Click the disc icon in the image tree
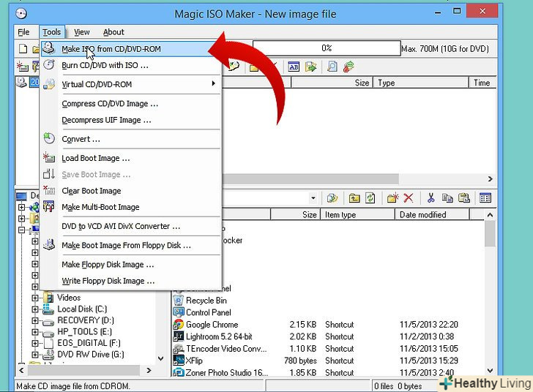The width and height of the screenshot is (533, 392). 22,83
